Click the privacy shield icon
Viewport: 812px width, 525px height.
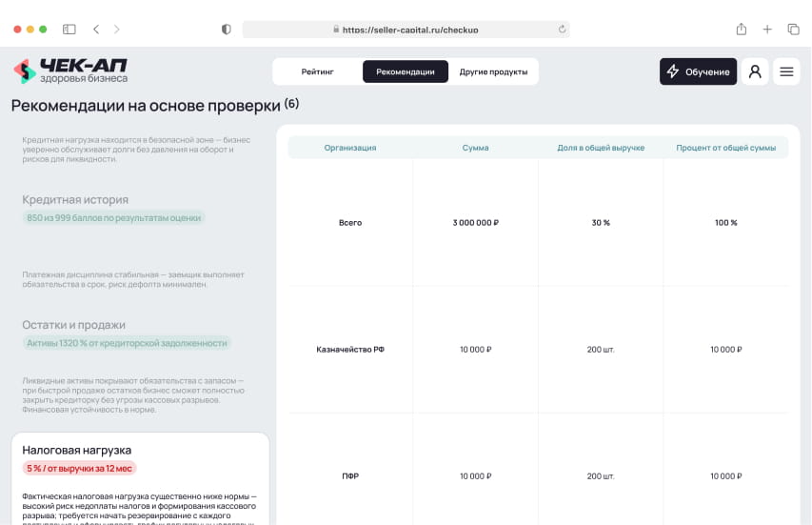[226, 30]
